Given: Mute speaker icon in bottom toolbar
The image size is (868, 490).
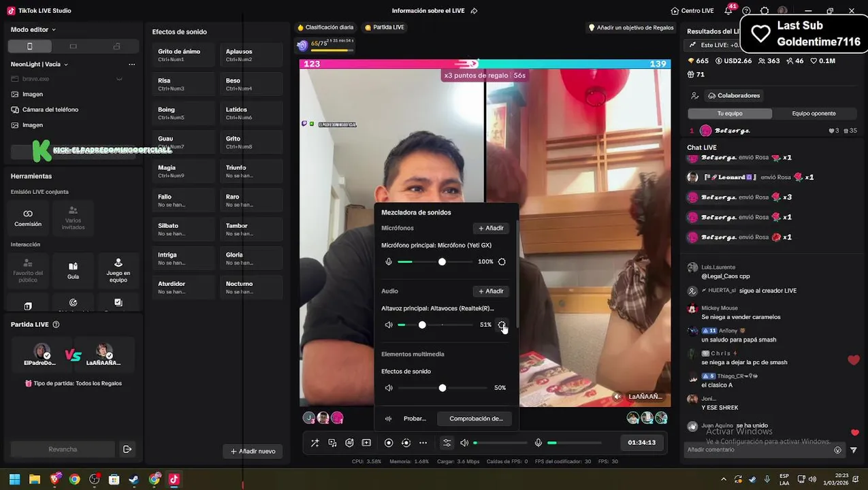Looking at the screenshot, I should coord(464,443).
